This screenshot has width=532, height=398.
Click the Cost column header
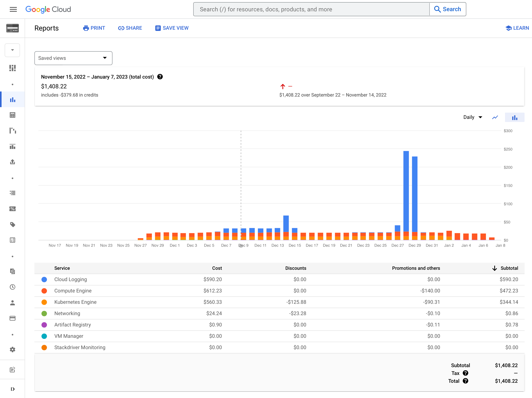pos(217,268)
